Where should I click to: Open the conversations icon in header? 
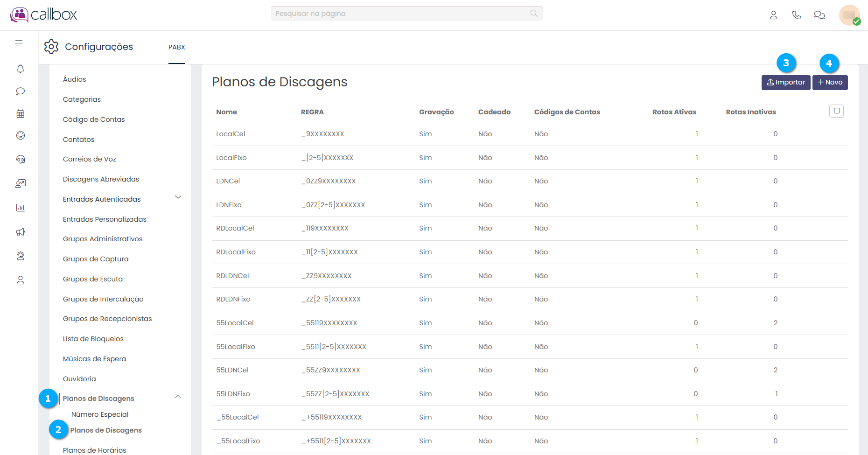[819, 15]
